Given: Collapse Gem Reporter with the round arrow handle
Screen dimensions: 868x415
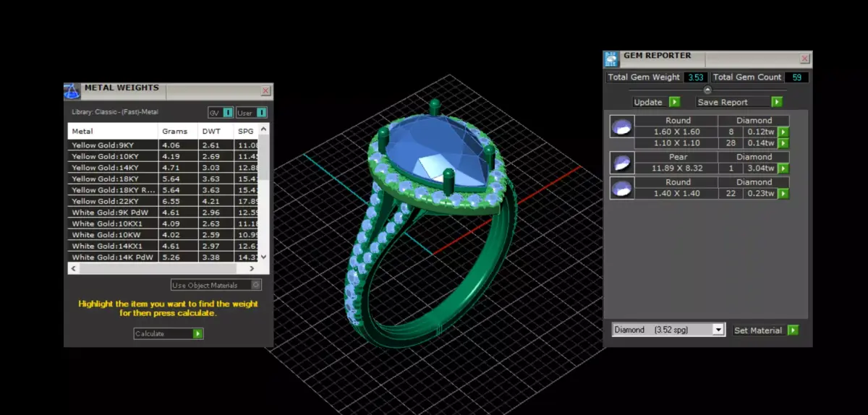Looking at the screenshot, I should coord(707,90).
